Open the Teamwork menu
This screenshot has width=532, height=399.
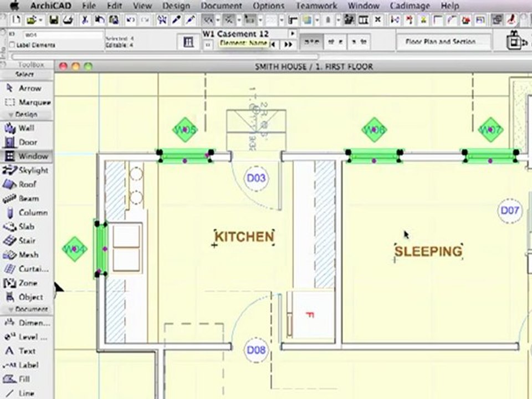click(x=316, y=6)
